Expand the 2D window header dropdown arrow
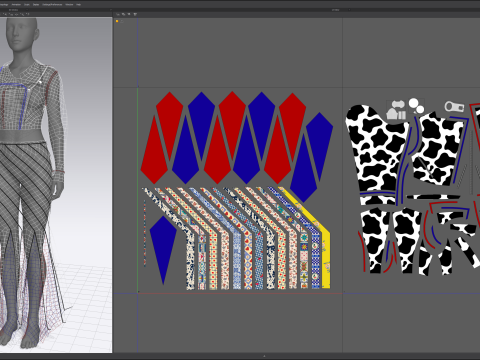The height and width of the screenshot is (360, 480). 349,10
